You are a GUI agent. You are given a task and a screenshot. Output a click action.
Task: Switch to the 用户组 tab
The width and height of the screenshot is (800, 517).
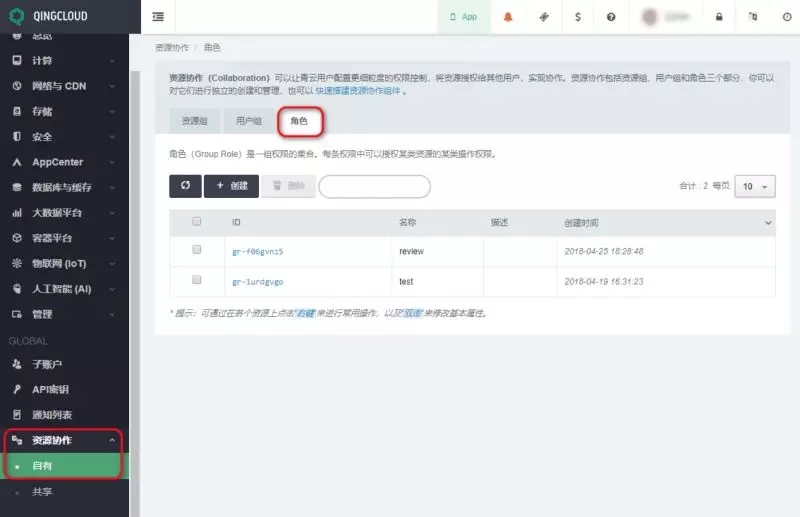tap(248, 121)
